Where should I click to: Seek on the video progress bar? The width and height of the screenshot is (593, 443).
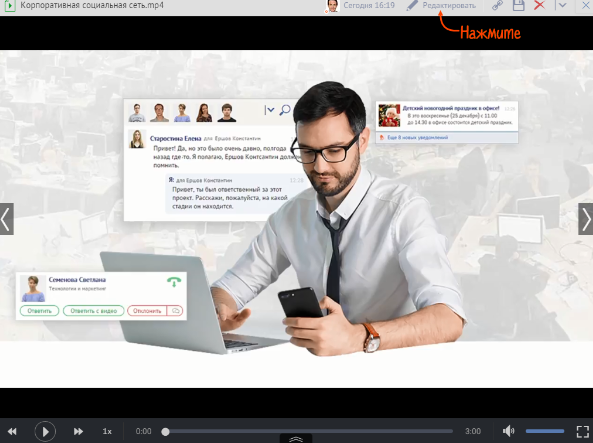coord(309,432)
